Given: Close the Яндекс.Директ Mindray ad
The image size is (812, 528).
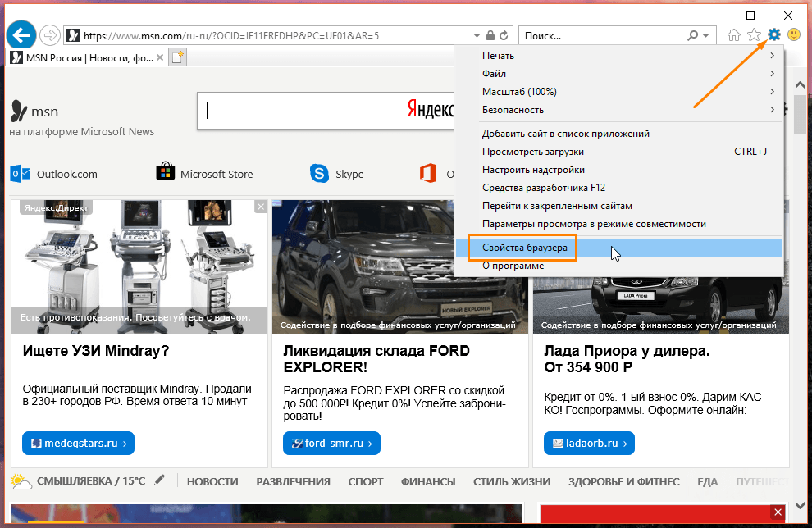Looking at the screenshot, I should [x=261, y=207].
